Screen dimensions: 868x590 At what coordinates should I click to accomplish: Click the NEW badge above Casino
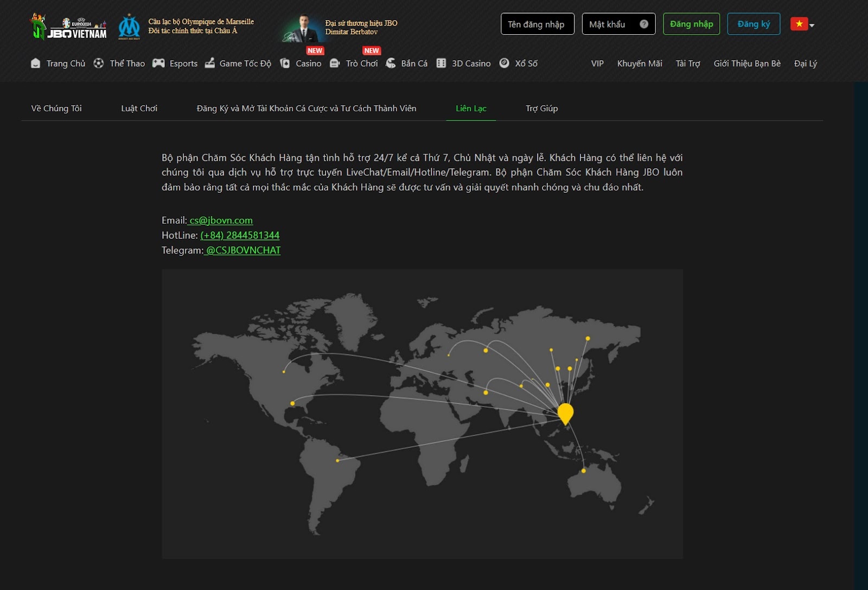[x=315, y=50]
